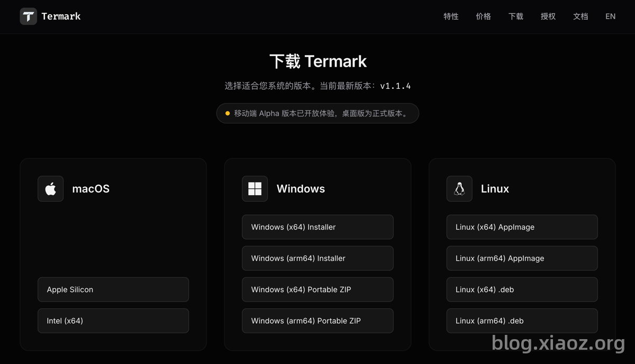This screenshot has width=635, height=364.
Task: Download Linux (arm64) .deb package
Action: (522, 321)
